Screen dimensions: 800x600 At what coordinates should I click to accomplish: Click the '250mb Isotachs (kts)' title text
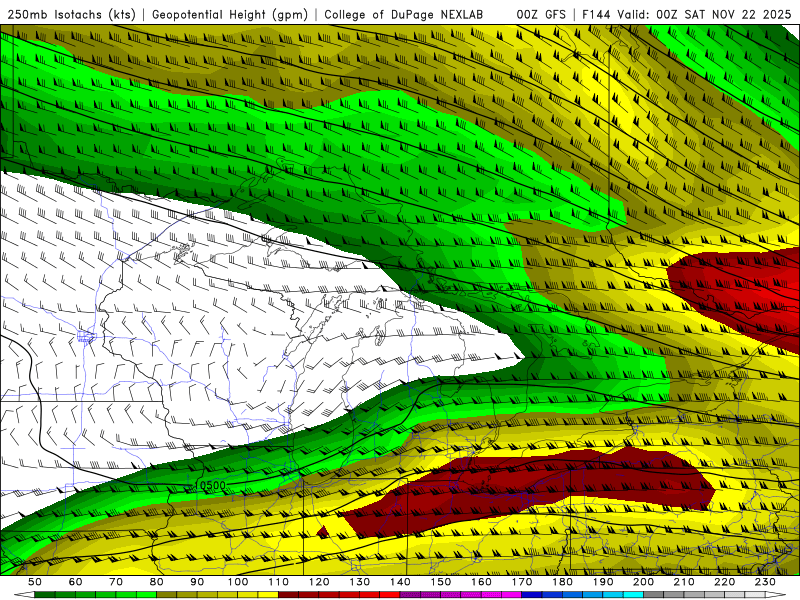pos(72,14)
